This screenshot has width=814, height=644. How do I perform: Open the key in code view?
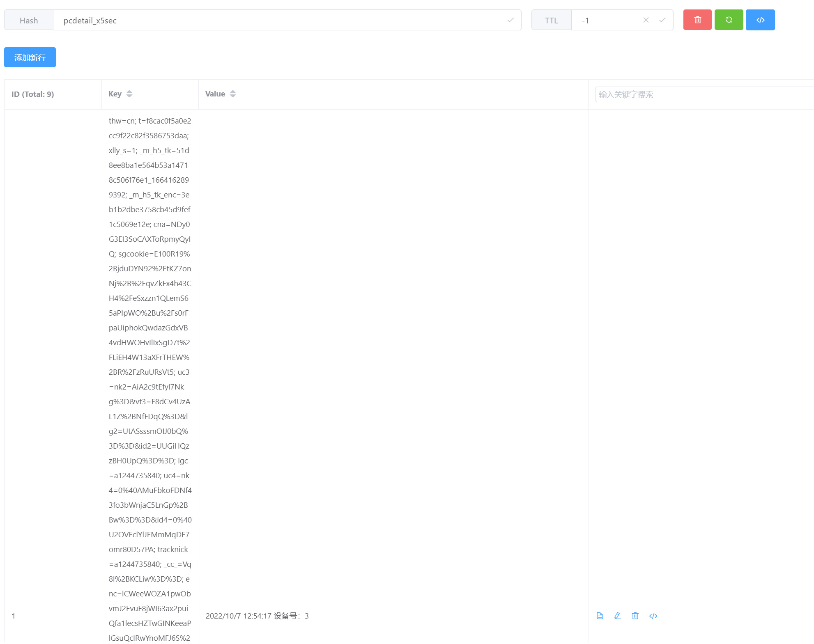click(760, 19)
